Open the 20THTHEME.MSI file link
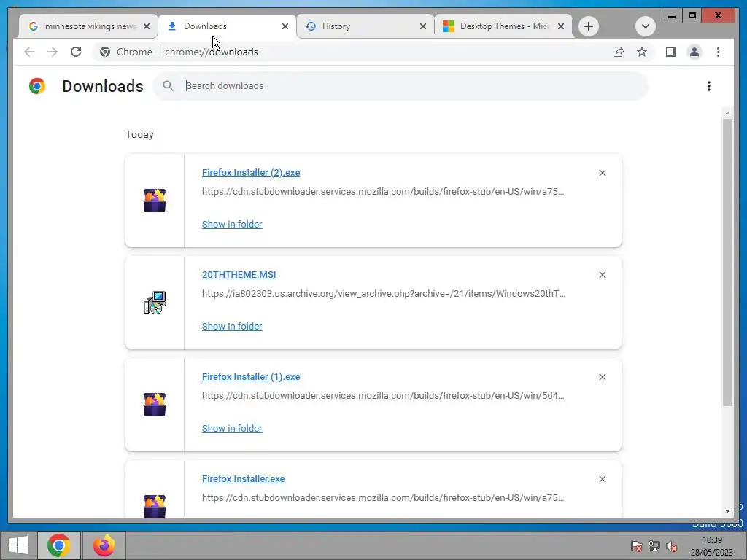747x560 pixels. pyautogui.click(x=239, y=275)
